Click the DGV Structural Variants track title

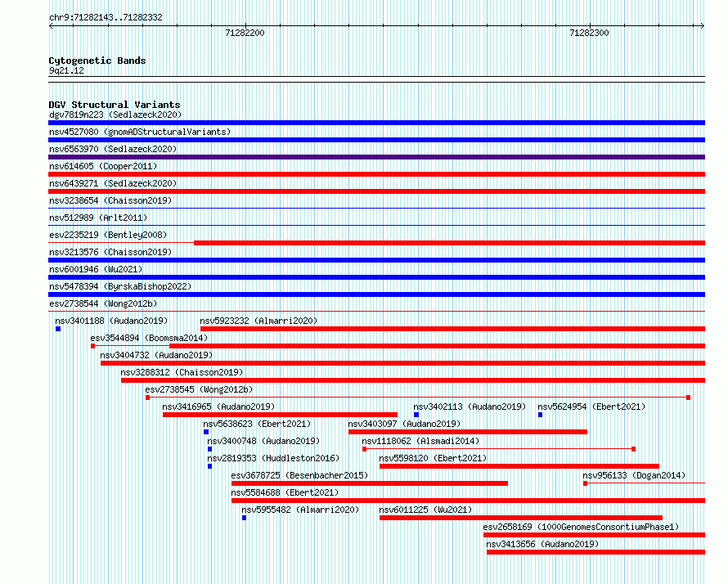click(115, 105)
